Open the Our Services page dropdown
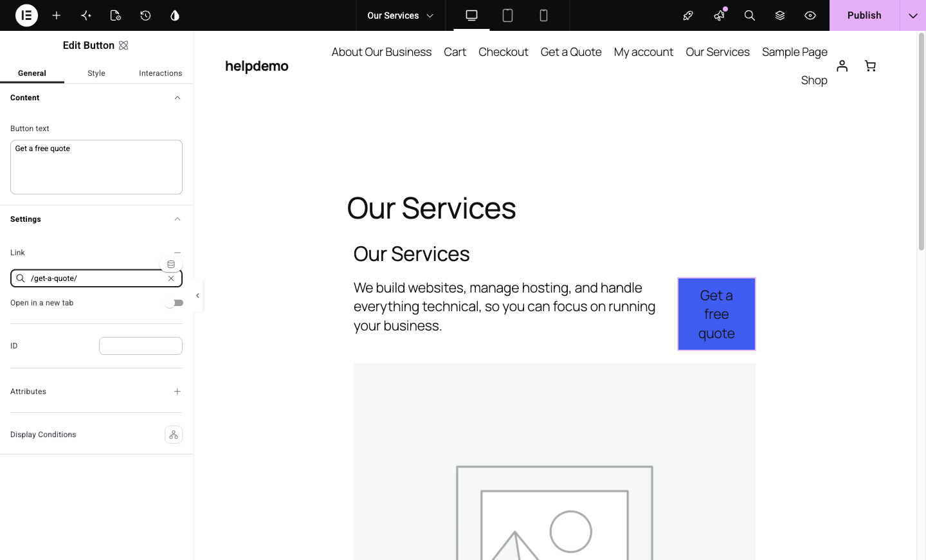This screenshot has height=560, width=926. click(x=401, y=15)
